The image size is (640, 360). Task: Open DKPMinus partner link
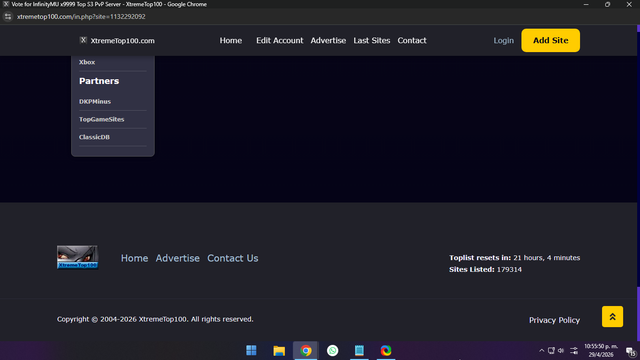95,101
